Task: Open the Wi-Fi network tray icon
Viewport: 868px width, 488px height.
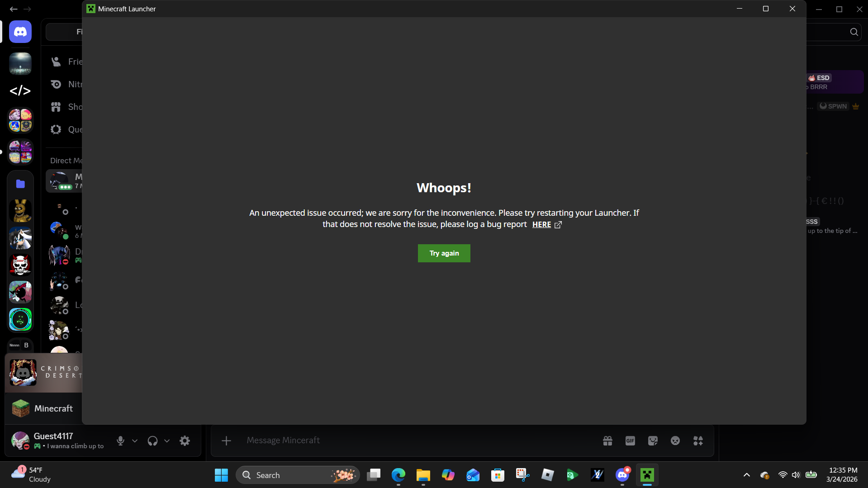Action: point(783,475)
